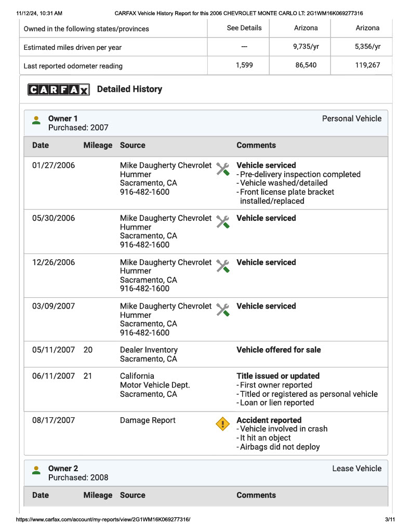
Task: Click the Owner 2 person icon
Action: 36,470
